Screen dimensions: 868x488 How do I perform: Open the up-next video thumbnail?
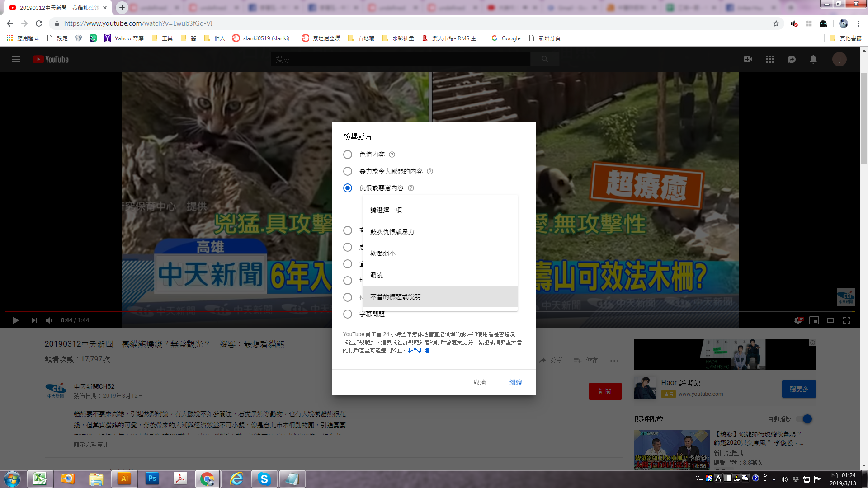[x=672, y=450]
